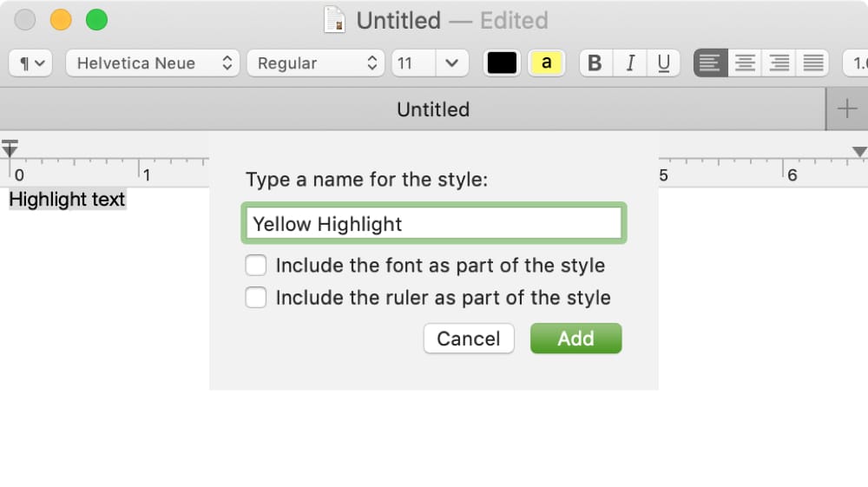The width and height of the screenshot is (868, 487).
Task: Enable include the font as part of style
Action: (x=256, y=265)
